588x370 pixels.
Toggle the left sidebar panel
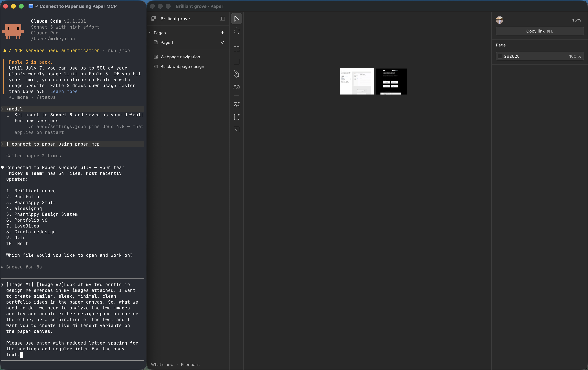click(222, 19)
